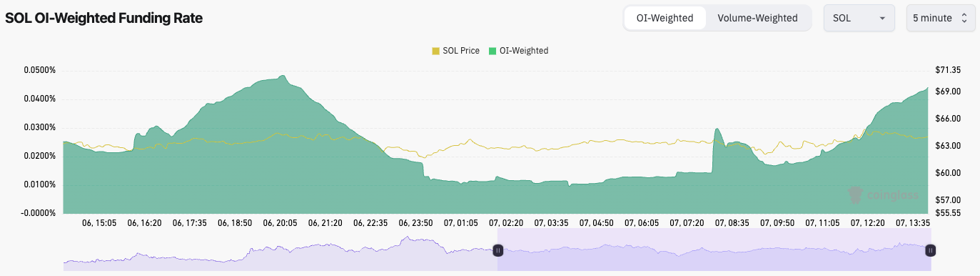Click the 07, 09:50 time label

pyautogui.click(x=777, y=223)
